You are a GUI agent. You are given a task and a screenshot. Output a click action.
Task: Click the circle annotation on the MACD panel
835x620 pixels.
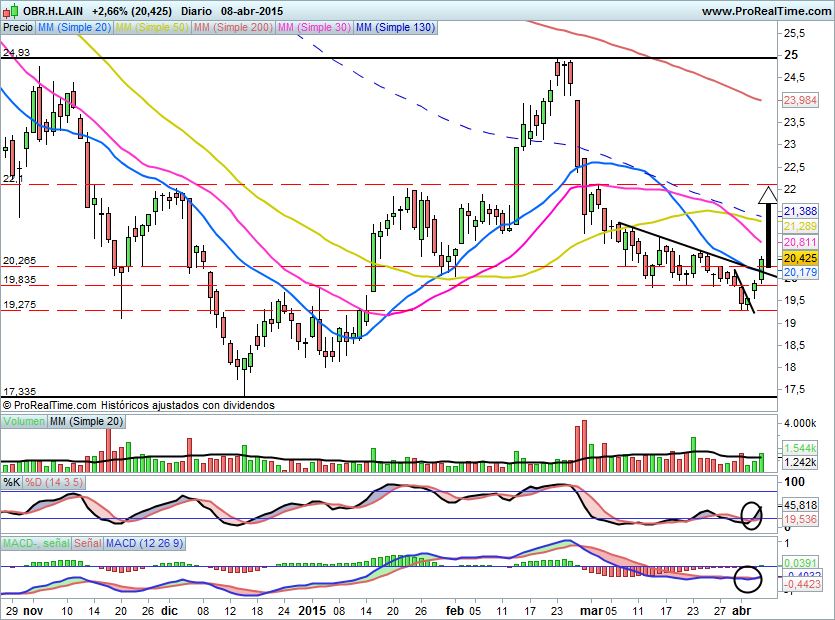pos(747,578)
